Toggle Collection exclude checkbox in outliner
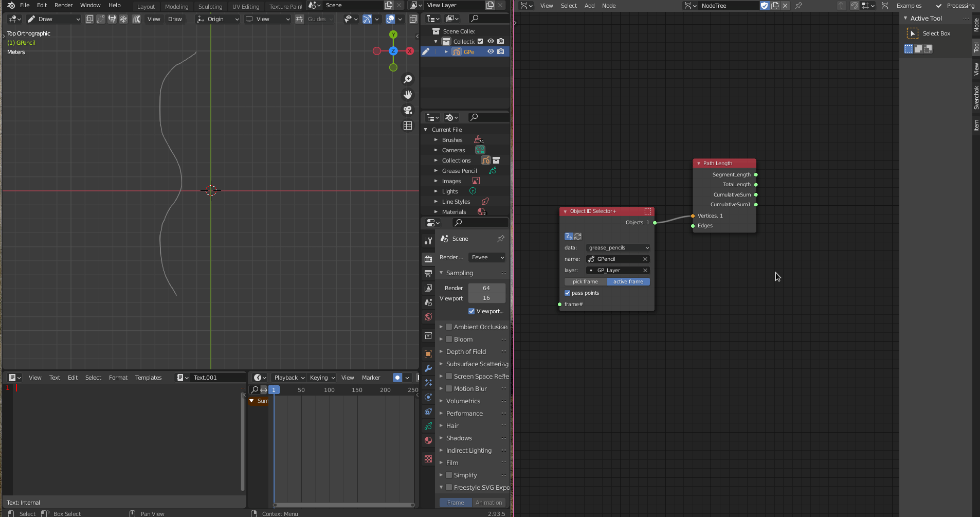This screenshot has width=980, height=517. 480,41
